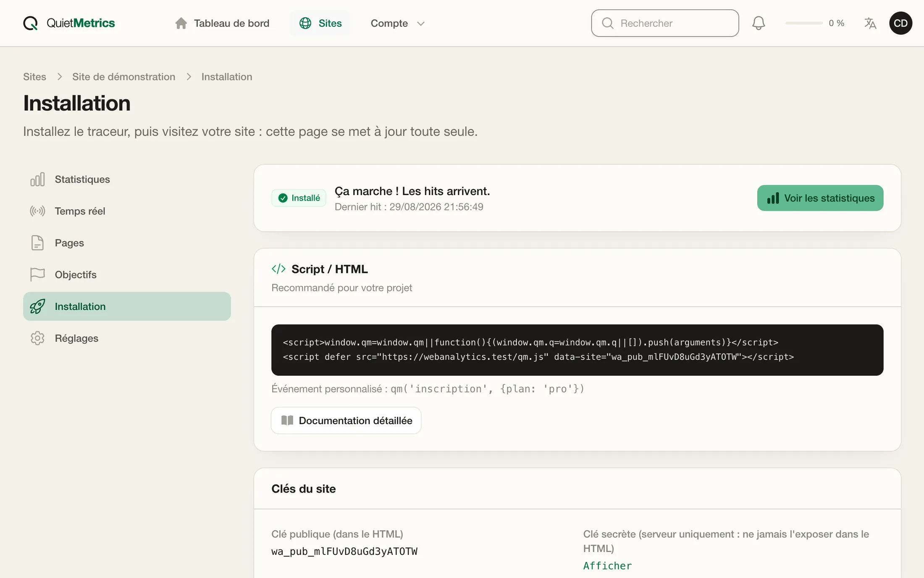Expand the Compte dropdown chevron

tap(420, 24)
